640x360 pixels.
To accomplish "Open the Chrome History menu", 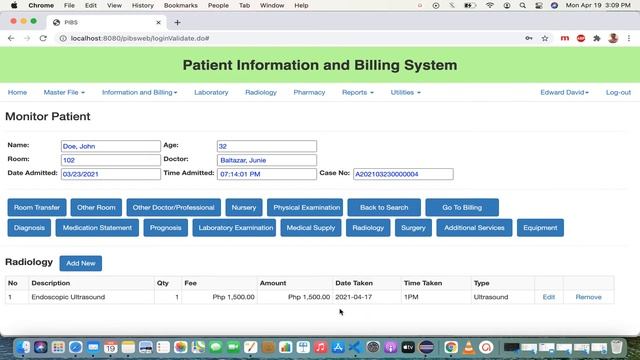I will point(142,5).
